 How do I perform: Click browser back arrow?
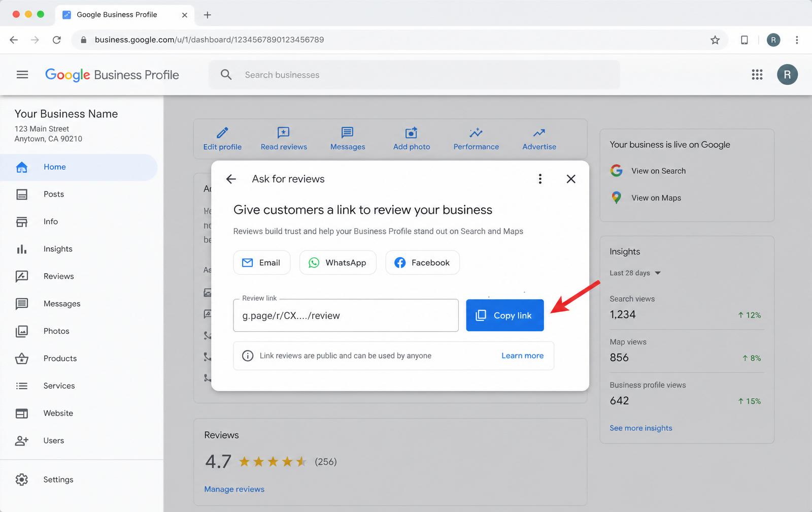coord(14,40)
